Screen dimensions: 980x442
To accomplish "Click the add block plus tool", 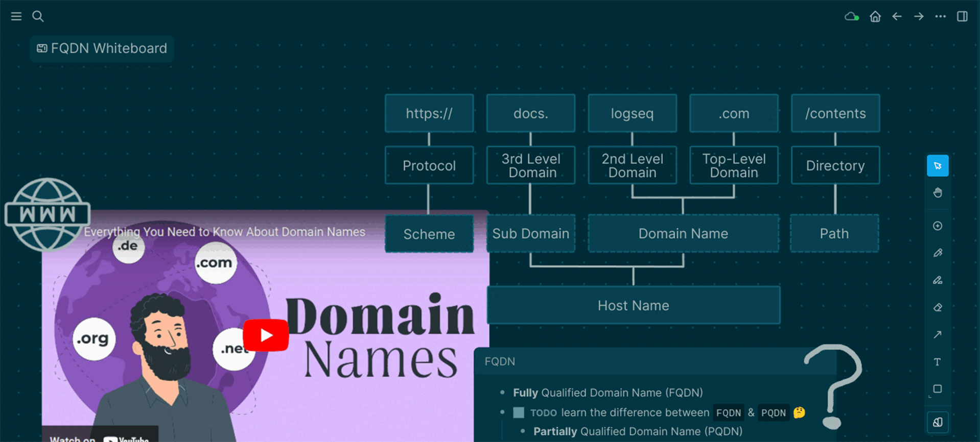I will (938, 226).
